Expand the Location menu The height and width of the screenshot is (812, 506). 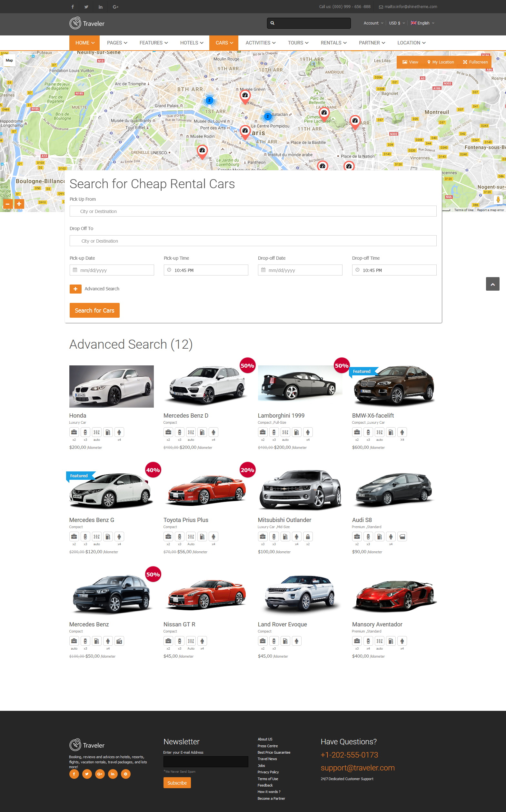411,43
